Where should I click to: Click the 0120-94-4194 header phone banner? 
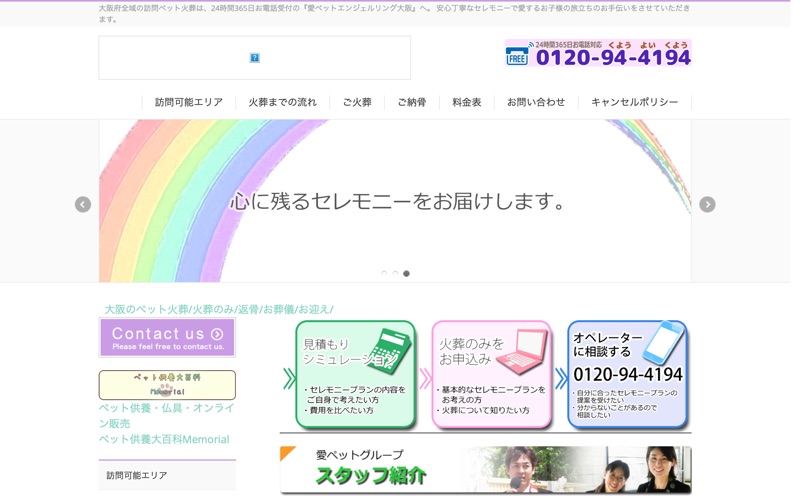(x=598, y=53)
